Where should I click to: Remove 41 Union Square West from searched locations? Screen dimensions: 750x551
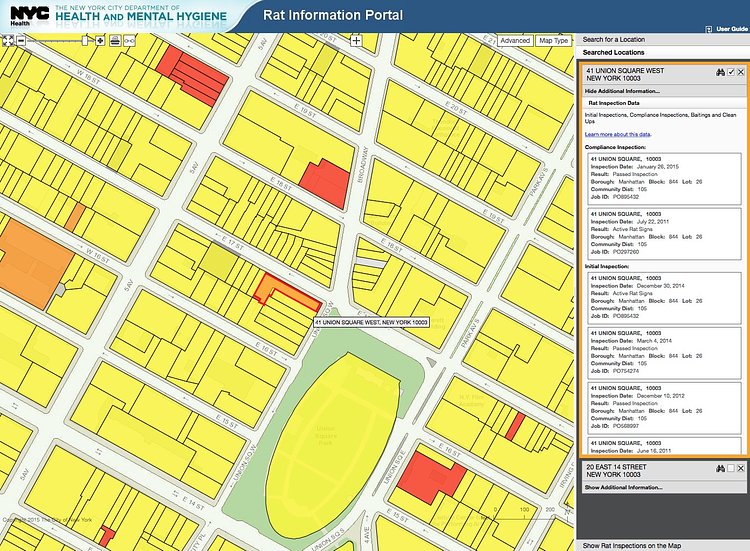(x=741, y=72)
